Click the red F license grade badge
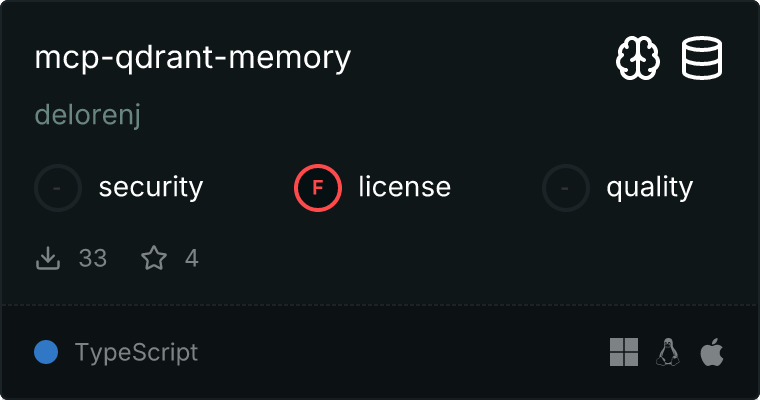 point(318,187)
